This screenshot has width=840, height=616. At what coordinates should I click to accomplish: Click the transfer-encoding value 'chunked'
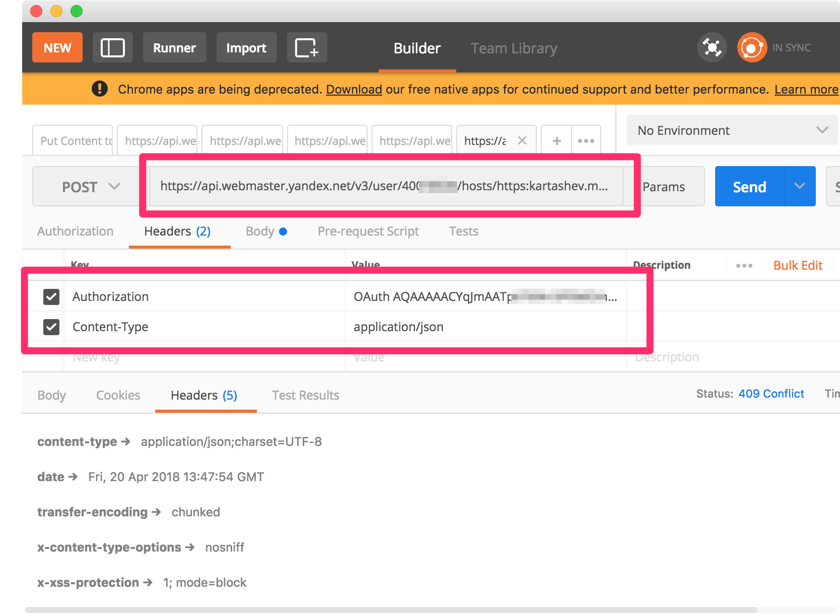point(196,512)
